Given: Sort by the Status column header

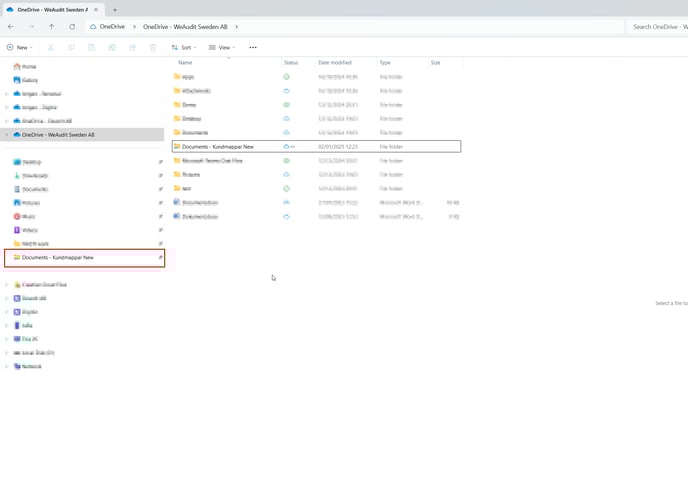Looking at the screenshot, I should pyautogui.click(x=290, y=63).
